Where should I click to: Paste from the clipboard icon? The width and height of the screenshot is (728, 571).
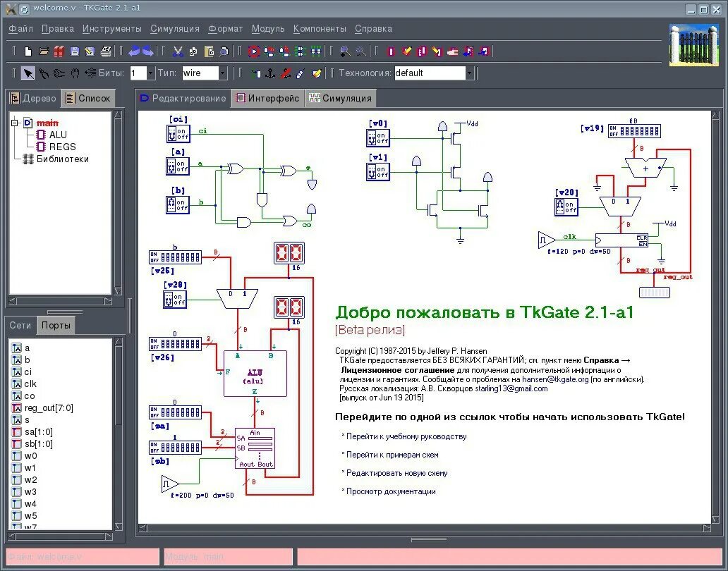(209, 51)
